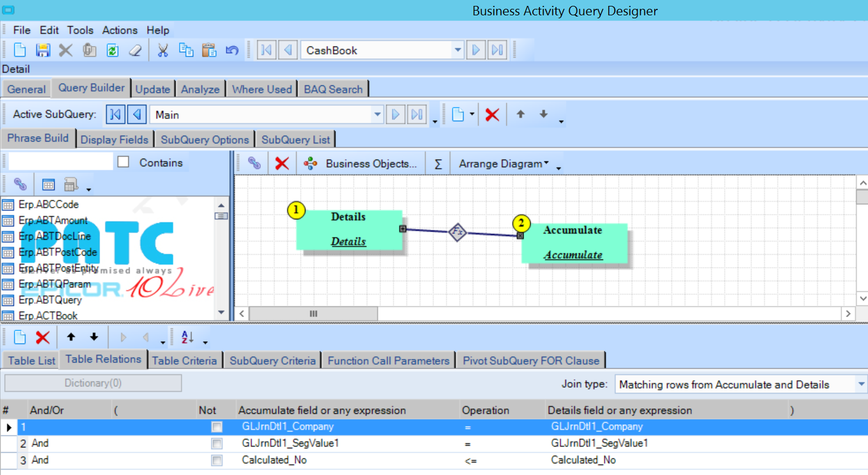This screenshot has height=475, width=868.
Task: Click the A-Z sort icon
Action: coord(187,337)
